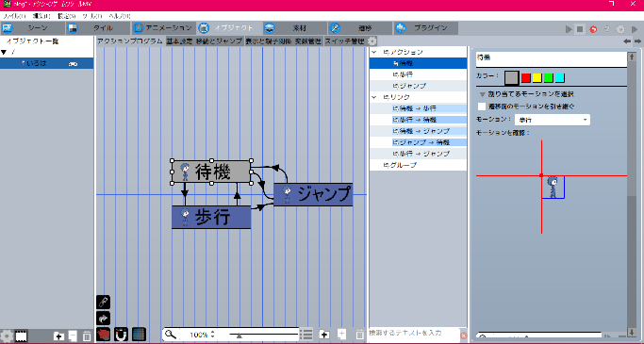Switch to 移動とジャンプ sub-tab

[x=219, y=41]
